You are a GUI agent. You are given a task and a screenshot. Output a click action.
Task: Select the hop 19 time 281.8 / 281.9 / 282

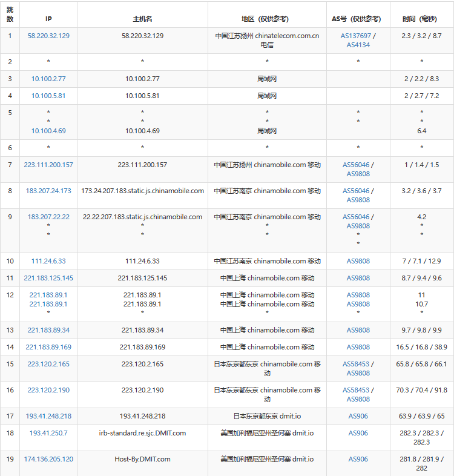[x=421, y=464]
